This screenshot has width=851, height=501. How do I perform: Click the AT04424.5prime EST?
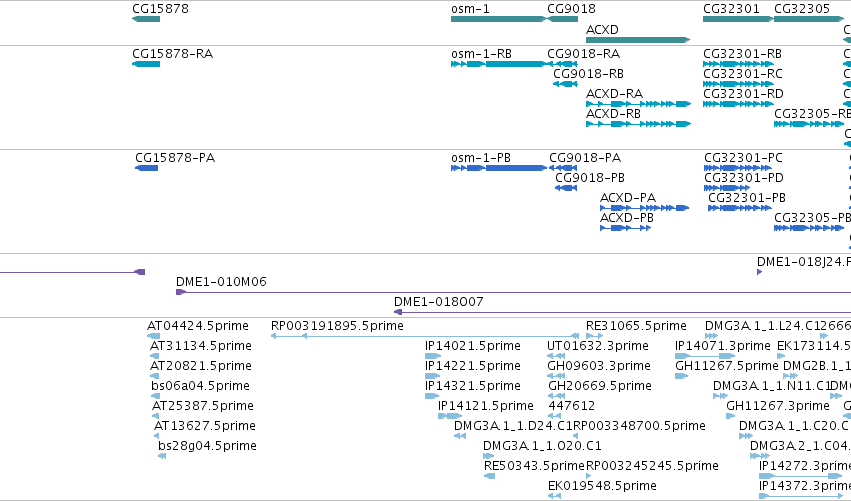[154, 337]
